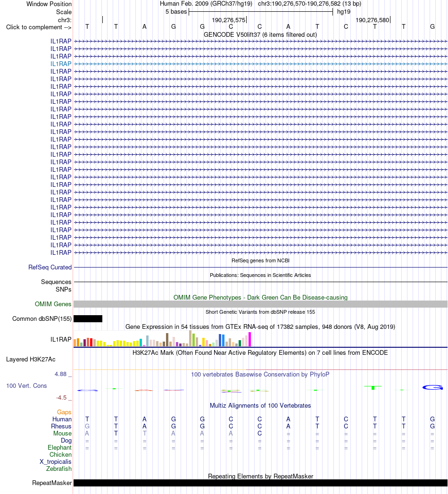Click the Mouse row first base A
Screen dimensions: 448x494
87,434
